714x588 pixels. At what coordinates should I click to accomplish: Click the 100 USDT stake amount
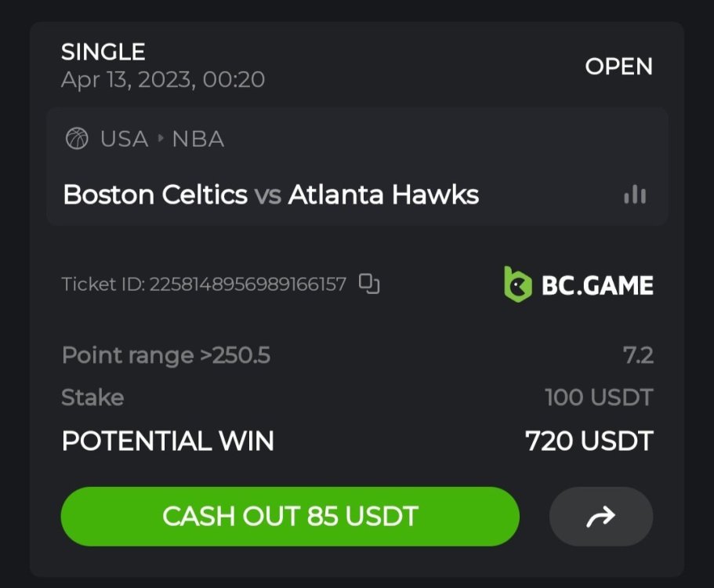click(x=599, y=397)
